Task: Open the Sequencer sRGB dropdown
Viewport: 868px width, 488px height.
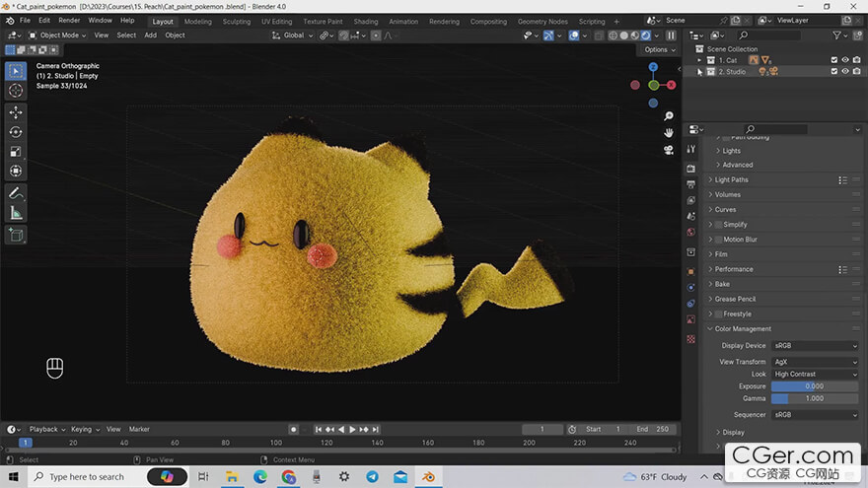Action: 815,414
